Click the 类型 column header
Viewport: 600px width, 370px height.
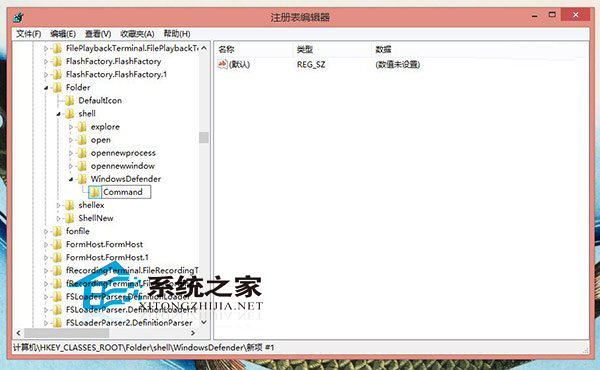click(x=331, y=49)
